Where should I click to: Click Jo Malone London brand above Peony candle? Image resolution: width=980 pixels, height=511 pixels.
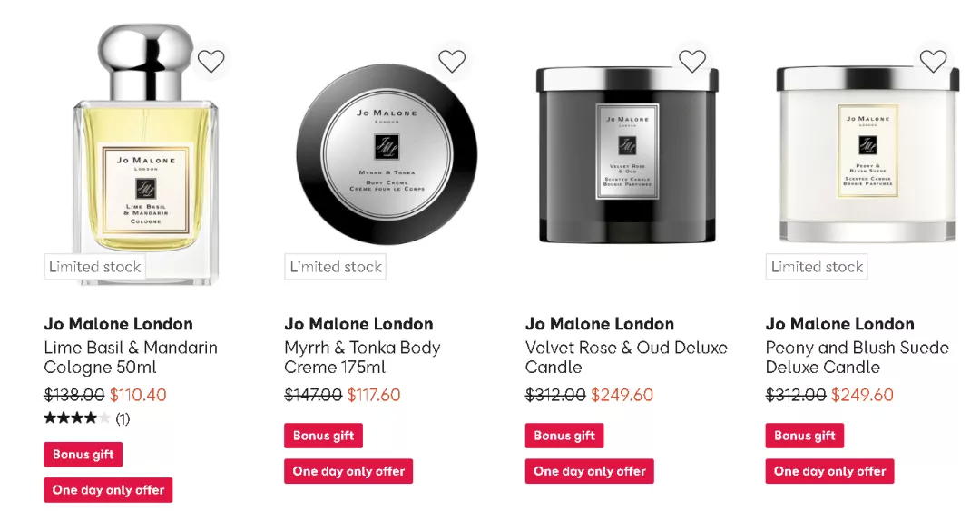(840, 324)
